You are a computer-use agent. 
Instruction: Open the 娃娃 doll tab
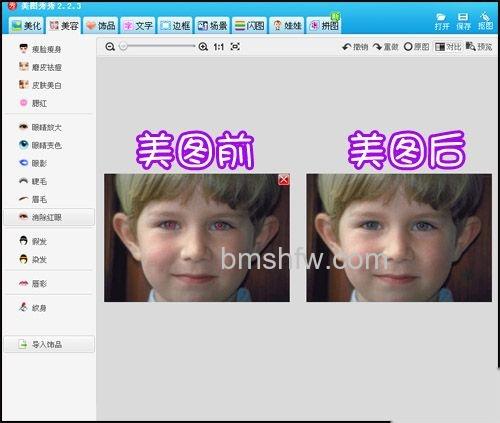coord(287,26)
